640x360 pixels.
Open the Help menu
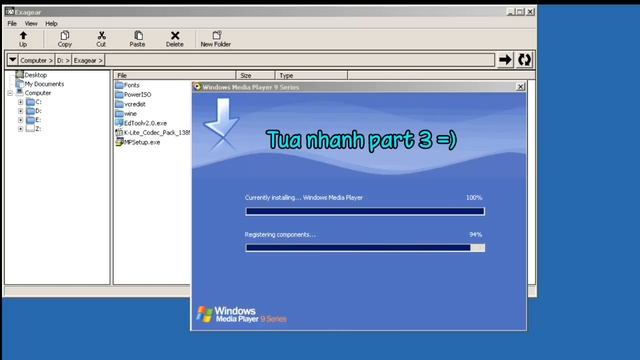(51, 24)
